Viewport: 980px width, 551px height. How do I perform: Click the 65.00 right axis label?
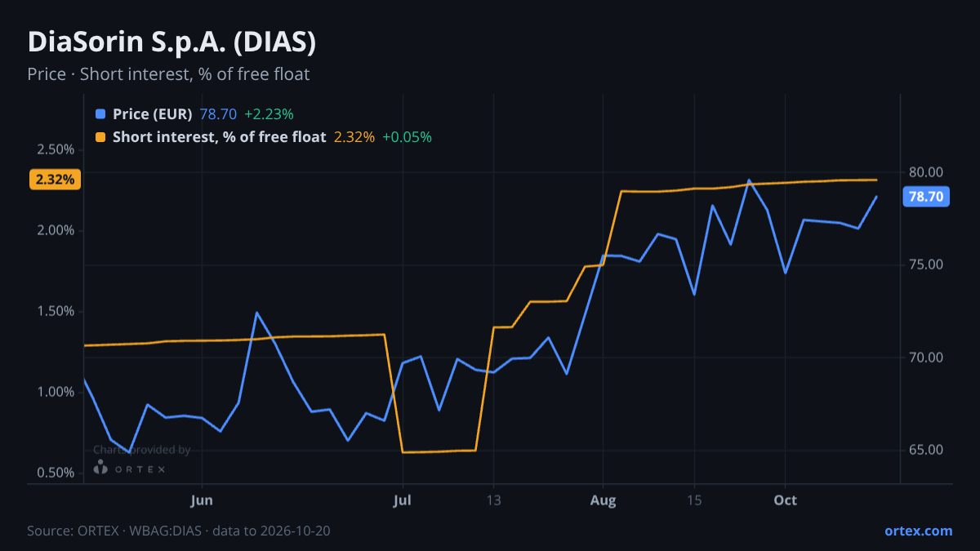(x=926, y=450)
